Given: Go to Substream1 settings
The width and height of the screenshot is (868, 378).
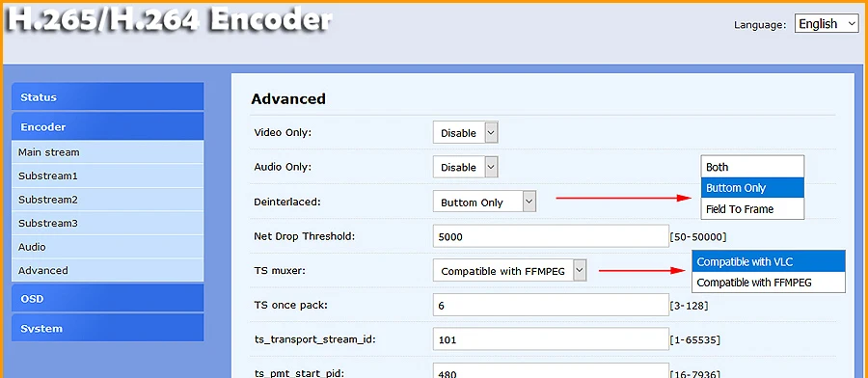Looking at the screenshot, I should pos(107,176).
